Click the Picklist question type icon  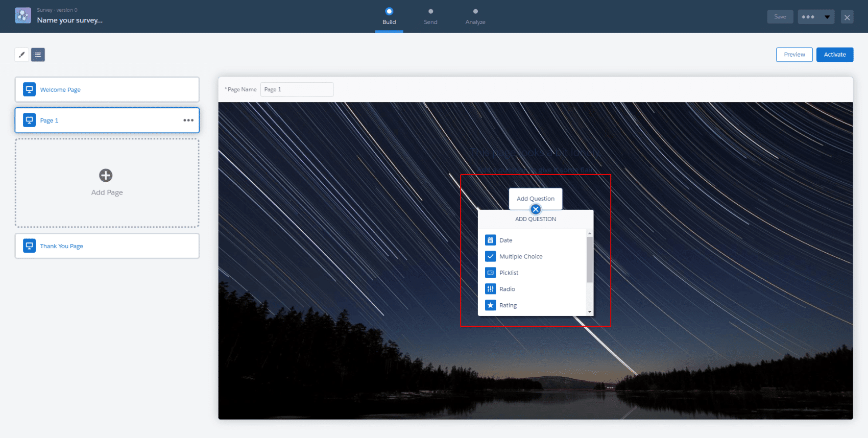(490, 273)
